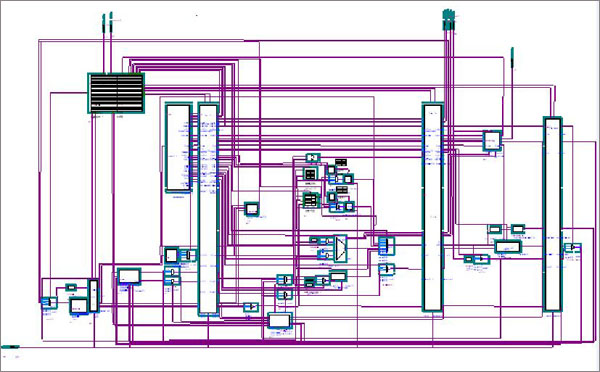The height and width of the screenshot is (372, 600).
Task: Click the pair of input pins above the striped memory
Action: click(x=107, y=22)
